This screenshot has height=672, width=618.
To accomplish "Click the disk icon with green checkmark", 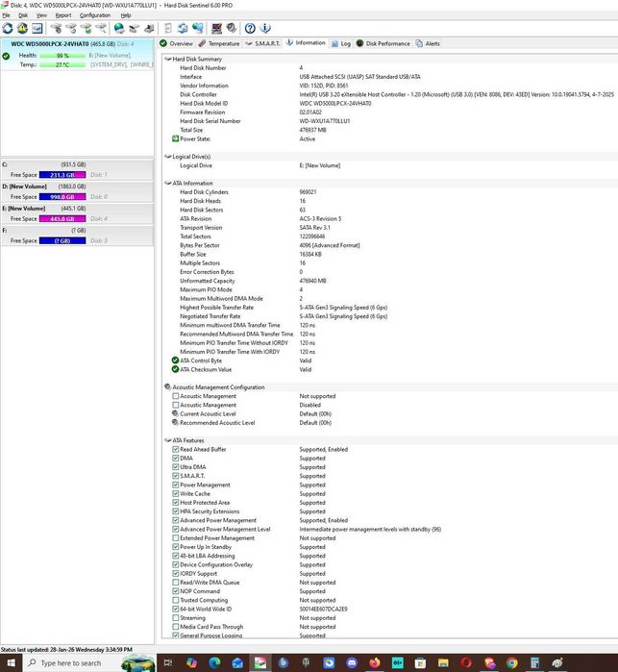I will point(87,28).
